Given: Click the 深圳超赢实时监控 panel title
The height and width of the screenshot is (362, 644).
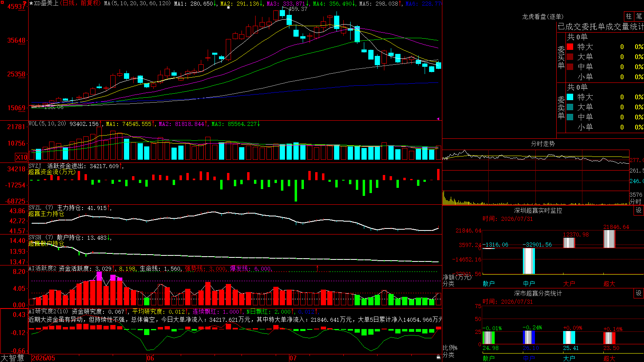Looking at the screenshot, I should coord(538,210).
